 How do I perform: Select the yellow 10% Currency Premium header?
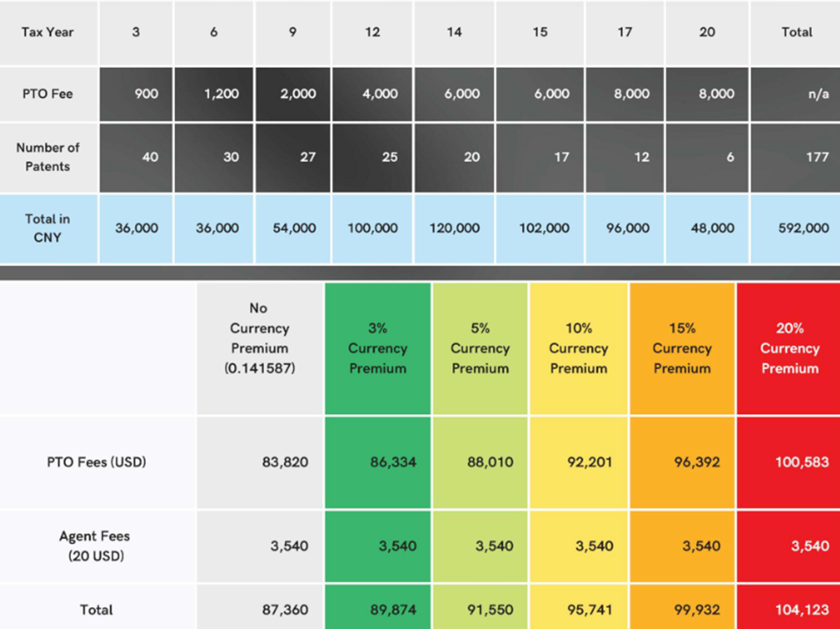pos(578,348)
